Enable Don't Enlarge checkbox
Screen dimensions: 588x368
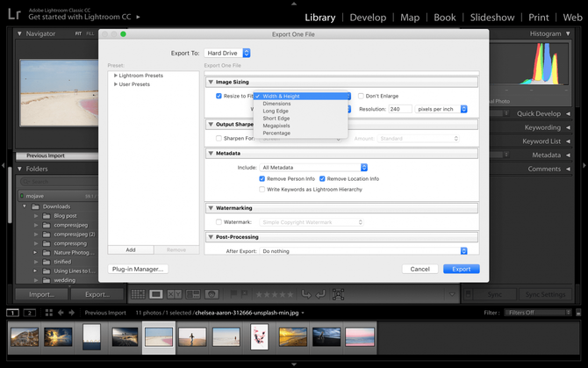click(361, 96)
